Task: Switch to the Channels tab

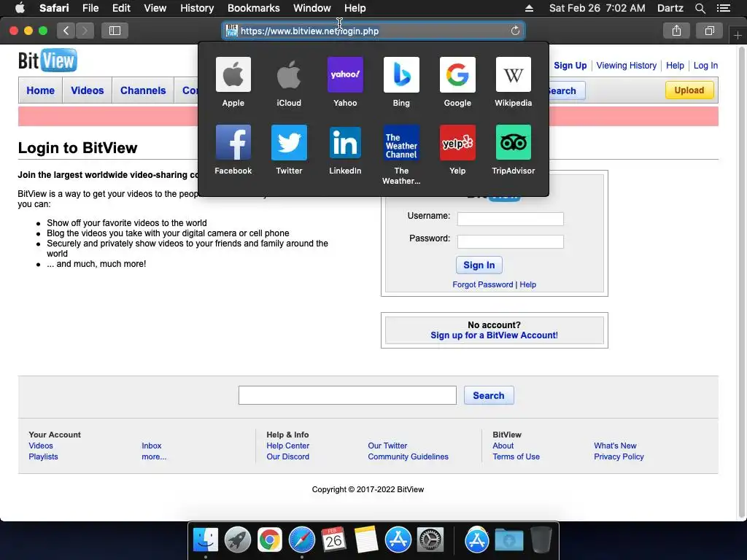Action: (x=143, y=90)
